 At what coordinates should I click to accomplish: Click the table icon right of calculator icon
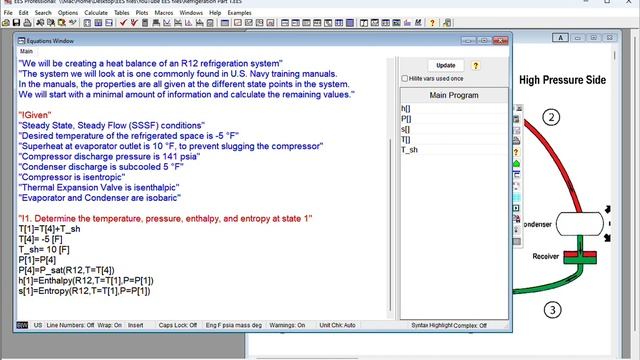pyautogui.click(x=156, y=23)
